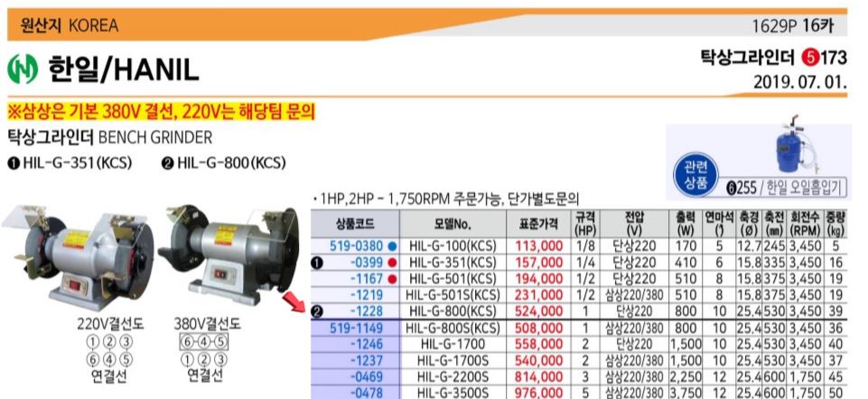Click the 1629P 16카 page reference
Image resolution: width=868 pixels, height=399 pixels.
792,25
